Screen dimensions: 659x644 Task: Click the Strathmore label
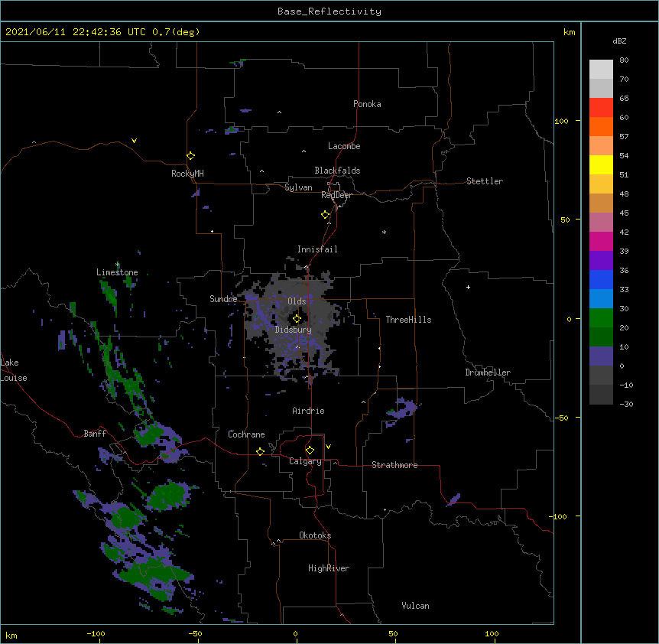pos(394,465)
